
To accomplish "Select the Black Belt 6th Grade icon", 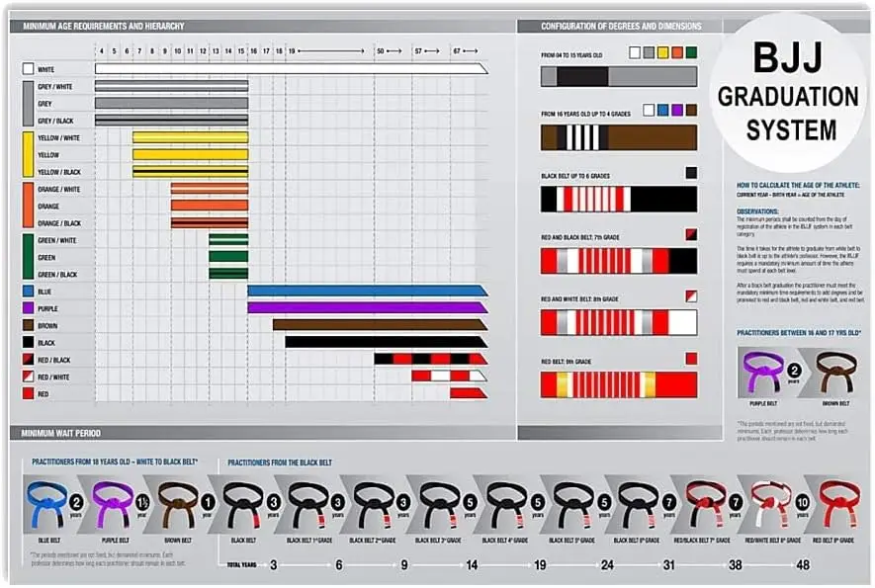I will 640,505.
